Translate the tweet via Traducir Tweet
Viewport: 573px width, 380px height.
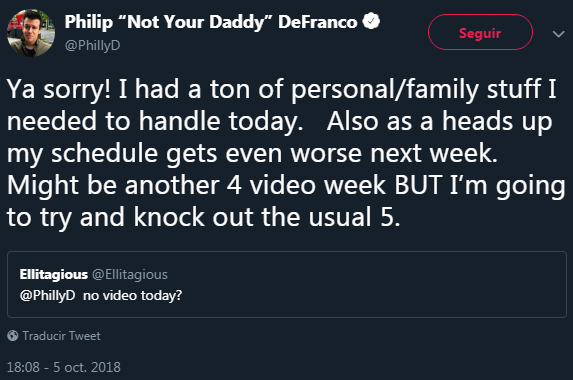click(x=61, y=336)
